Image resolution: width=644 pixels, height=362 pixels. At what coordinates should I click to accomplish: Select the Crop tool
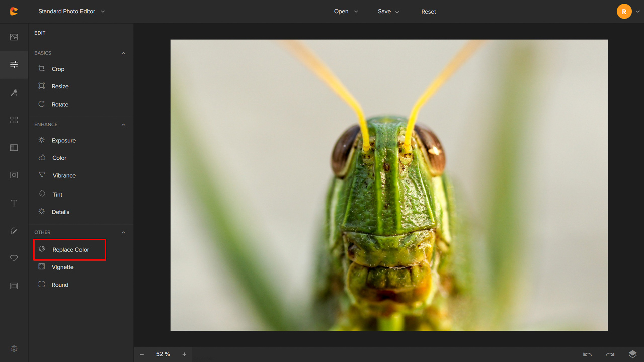click(x=58, y=69)
